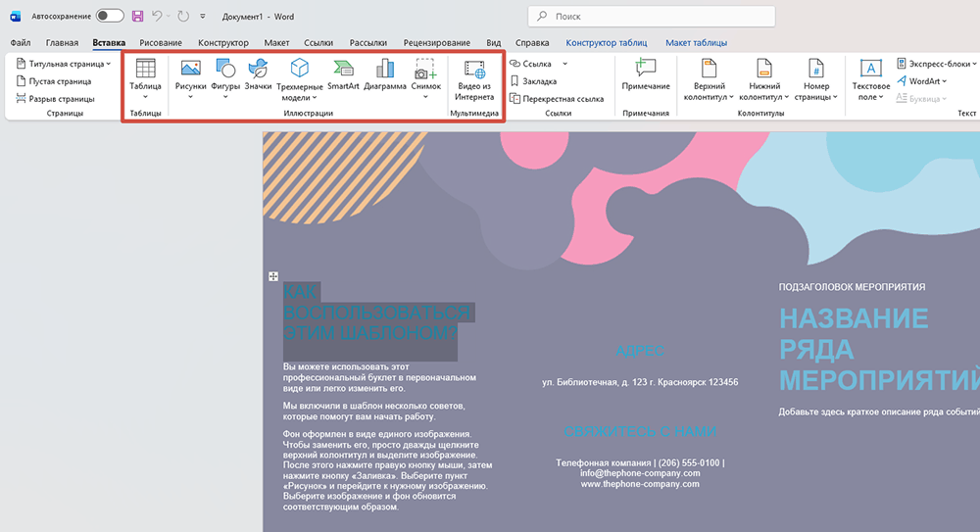
Task: Switch to the Вид tab
Action: 493,42
